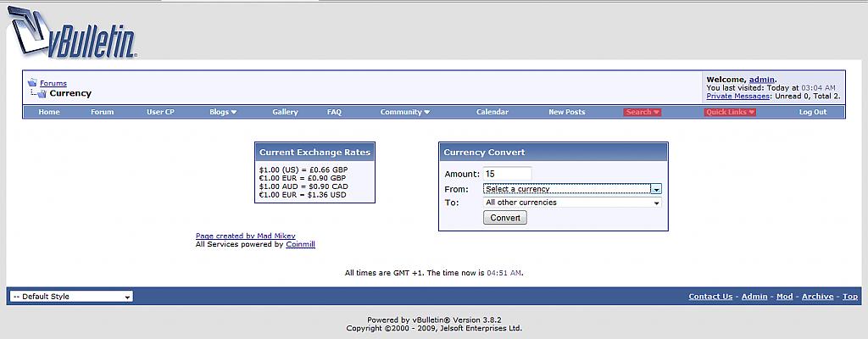Click Log Out in navbar
This screenshot has height=339, width=868.
pos(812,112)
